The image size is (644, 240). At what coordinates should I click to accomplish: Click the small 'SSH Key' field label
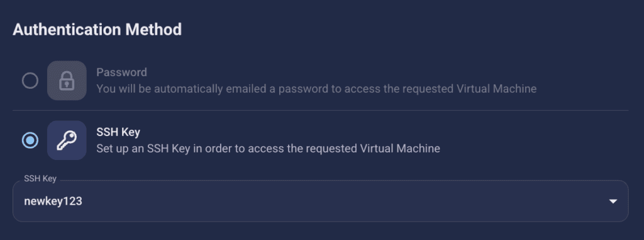click(40, 179)
